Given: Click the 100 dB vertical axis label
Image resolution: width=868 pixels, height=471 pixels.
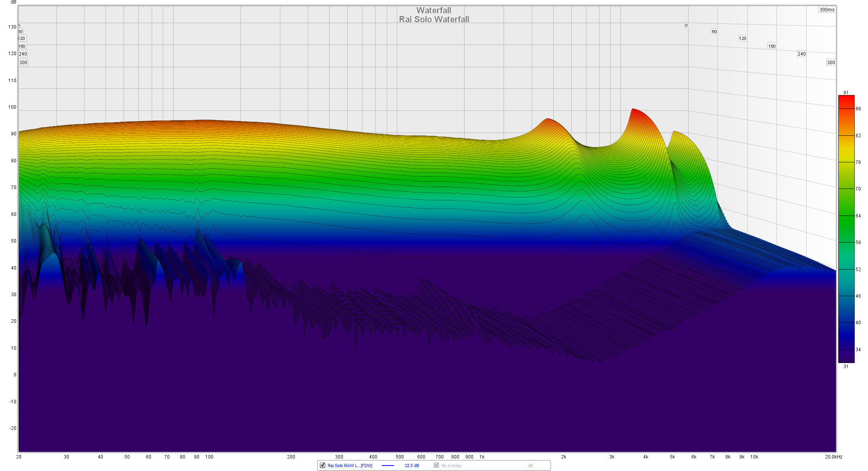Looking at the screenshot, I should pos(12,107).
